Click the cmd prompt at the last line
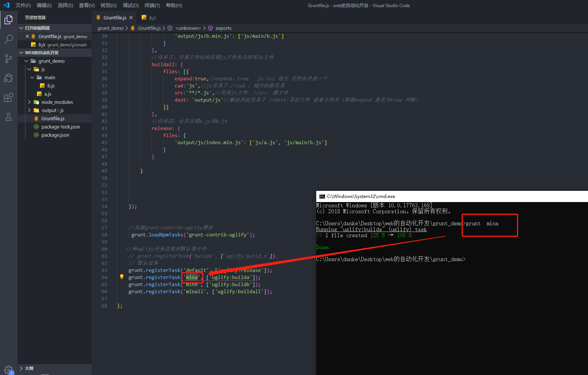Viewport: 588px width, 375px height. pyautogui.click(x=391, y=259)
